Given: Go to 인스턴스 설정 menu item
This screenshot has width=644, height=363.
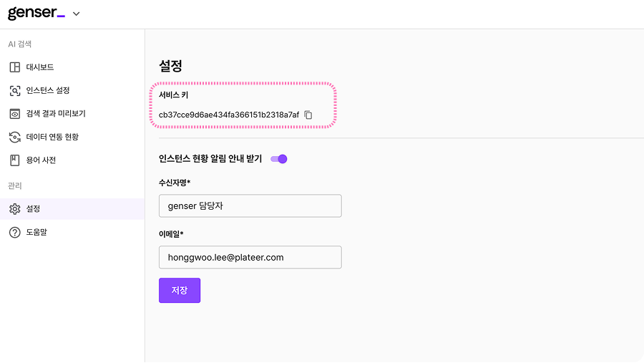Looking at the screenshot, I should (47, 91).
